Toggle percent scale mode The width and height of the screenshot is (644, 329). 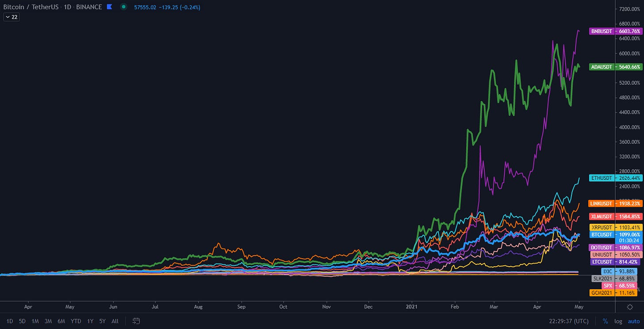pos(605,321)
